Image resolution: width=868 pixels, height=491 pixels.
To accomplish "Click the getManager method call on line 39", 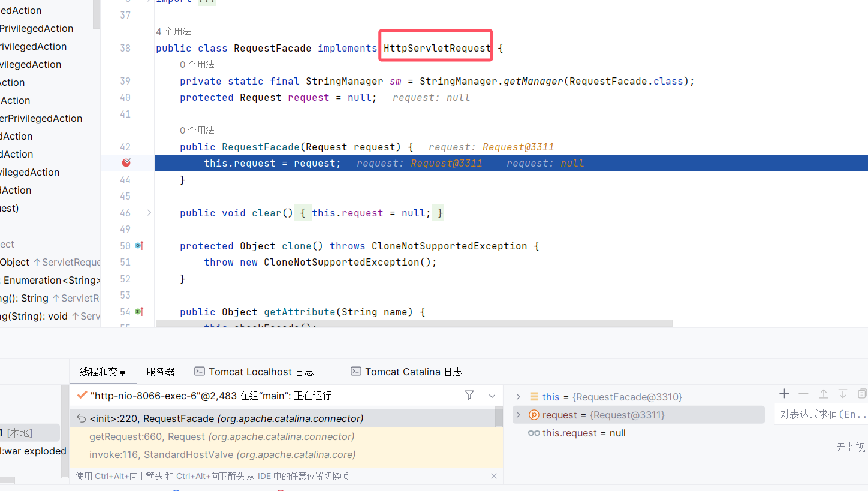I will [534, 81].
